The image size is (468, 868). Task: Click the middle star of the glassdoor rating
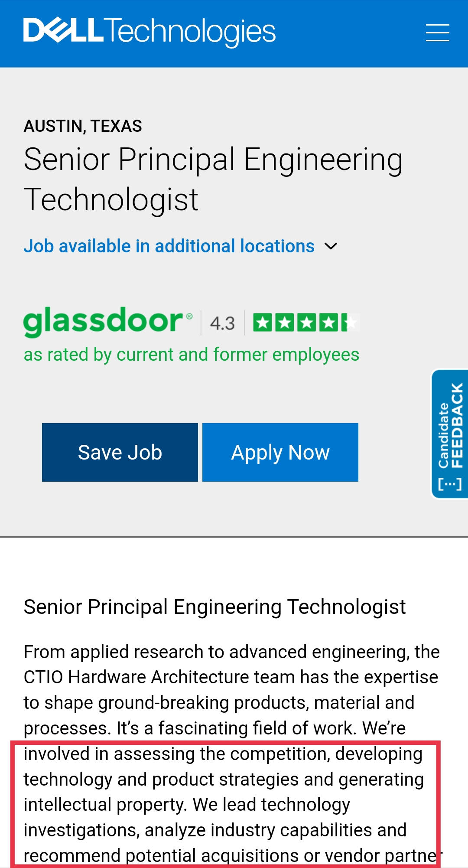coord(307,323)
